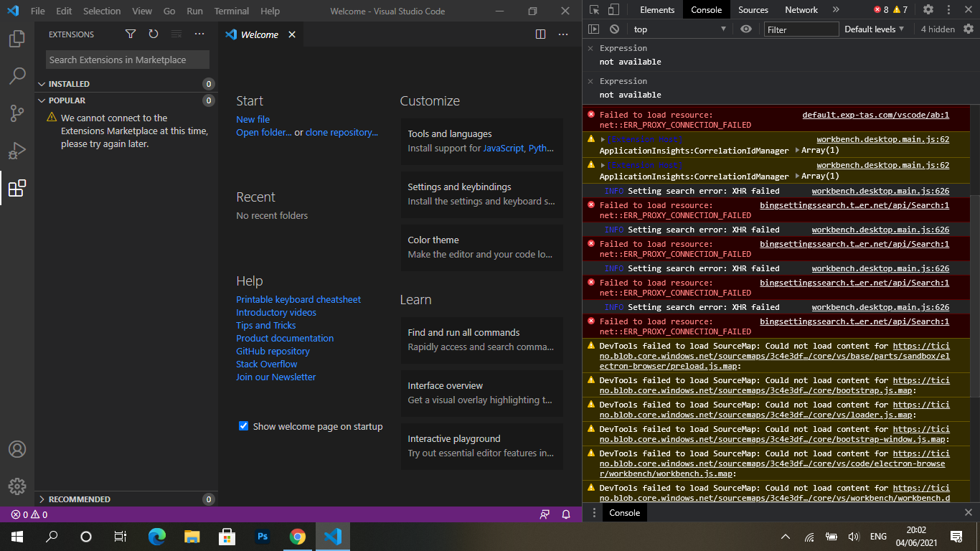Open editor more actions ellipsis
Viewport: 980px width, 551px height.
coord(564,34)
